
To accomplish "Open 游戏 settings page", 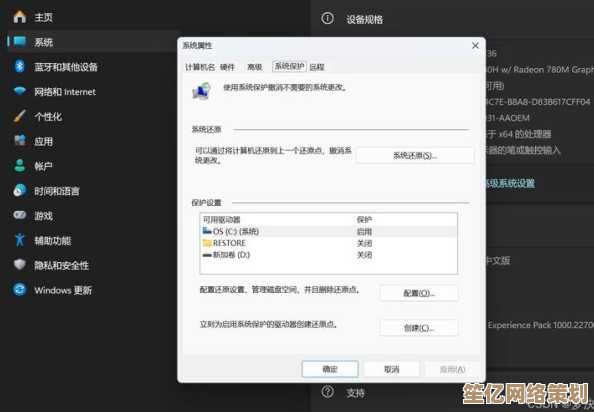I will click(43, 216).
